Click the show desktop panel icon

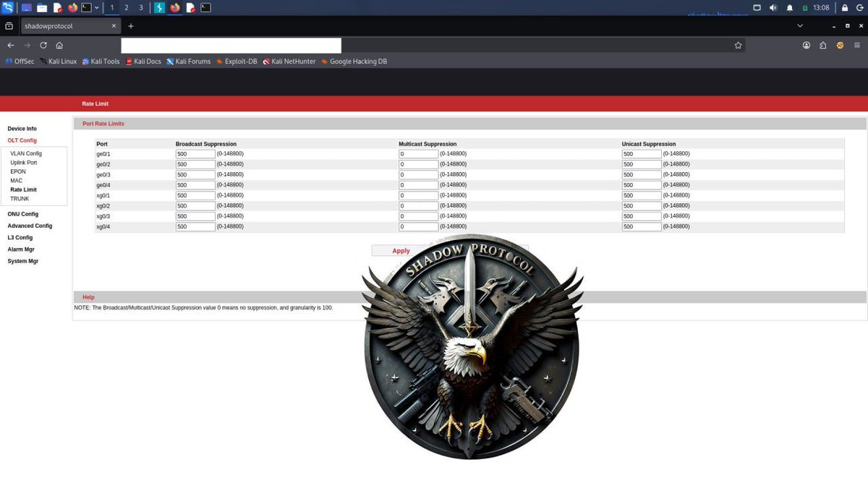tap(27, 7)
